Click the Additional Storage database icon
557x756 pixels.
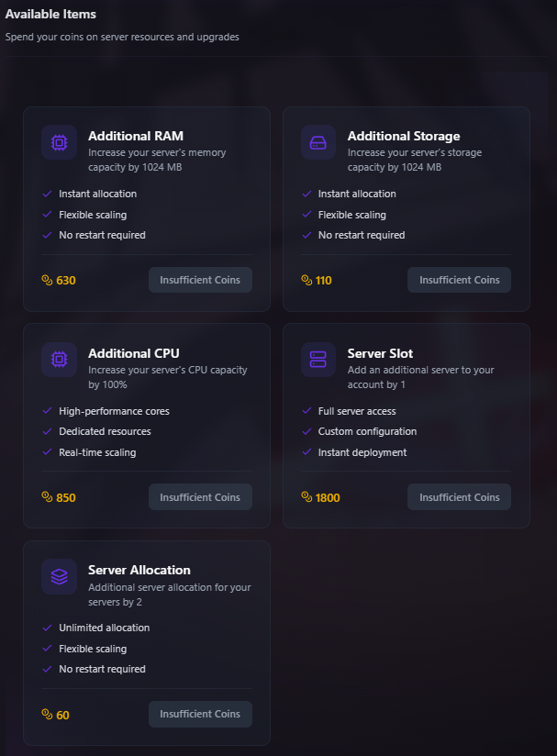click(x=318, y=143)
